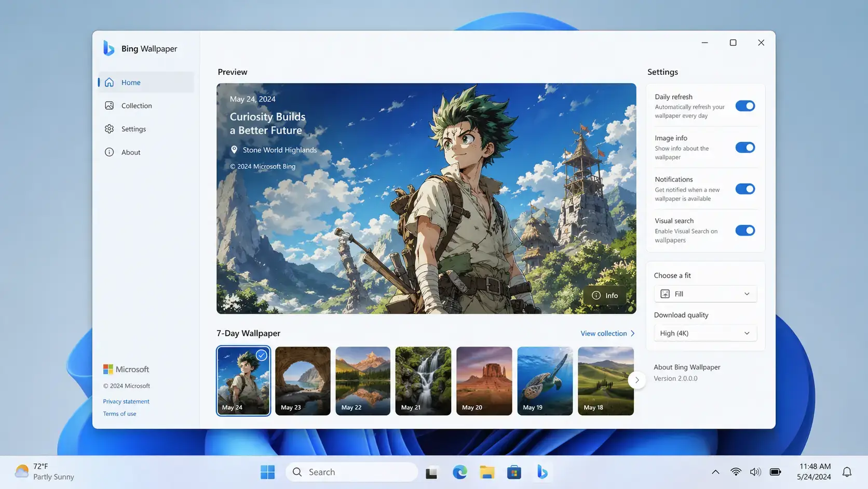Click 'Version 2.0.0.0' text
This screenshot has height=489, width=868.
coord(675,378)
